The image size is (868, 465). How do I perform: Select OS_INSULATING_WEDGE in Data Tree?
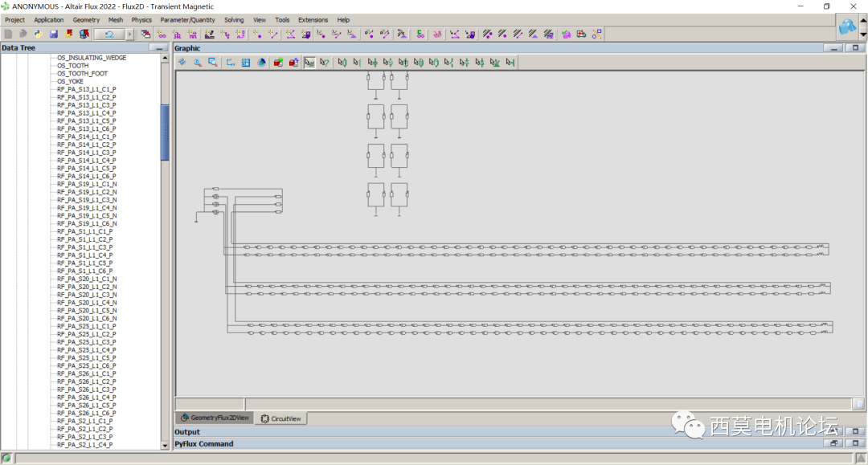92,58
